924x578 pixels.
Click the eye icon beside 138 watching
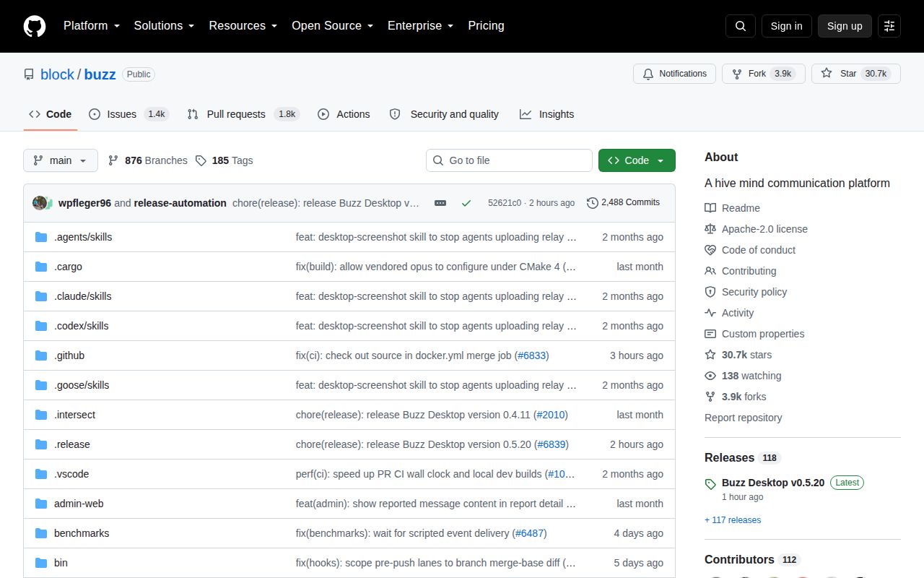(710, 376)
